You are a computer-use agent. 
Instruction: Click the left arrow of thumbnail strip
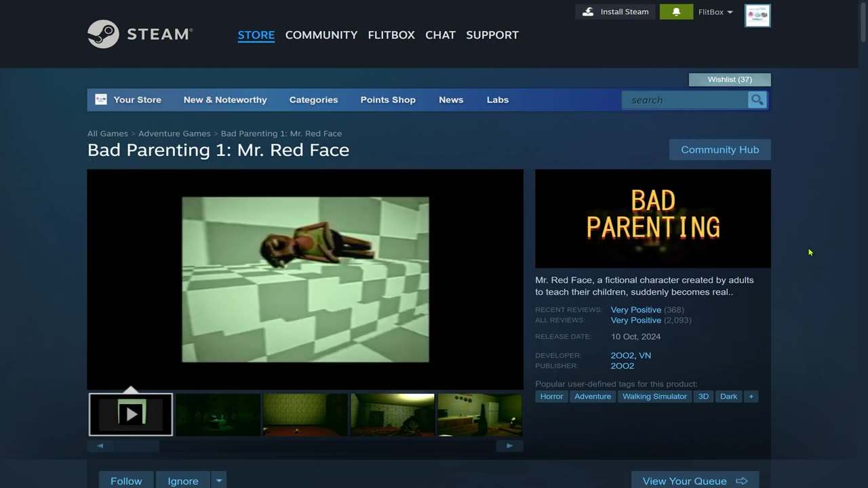pos(100,445)
